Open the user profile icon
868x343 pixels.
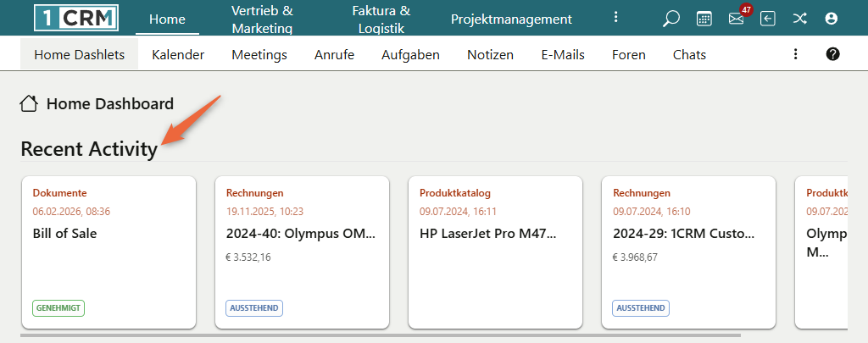(x=831, y=19)
